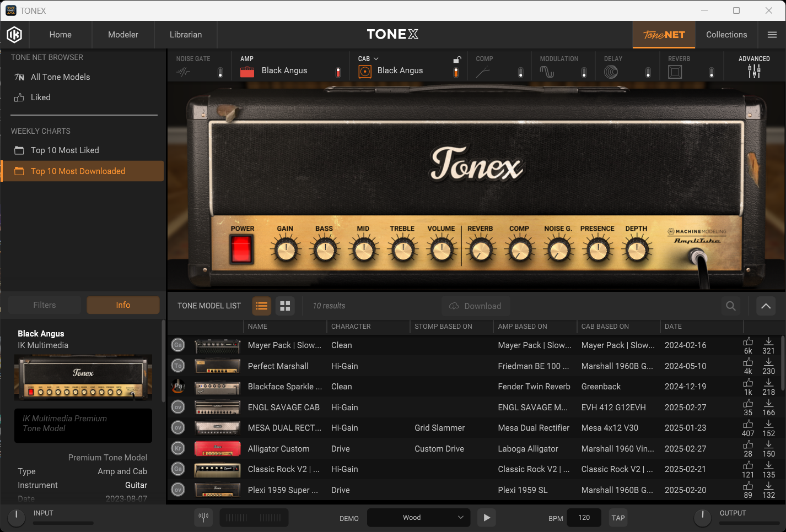The image size is (786, 532).
Task: Click the Filters button
Action: [45, 305]
